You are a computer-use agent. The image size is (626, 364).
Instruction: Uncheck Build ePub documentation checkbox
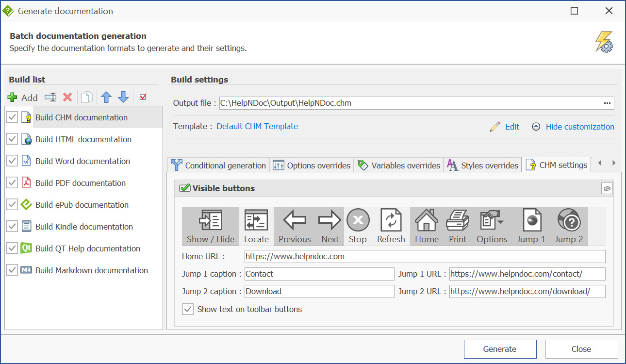[12, 205]
